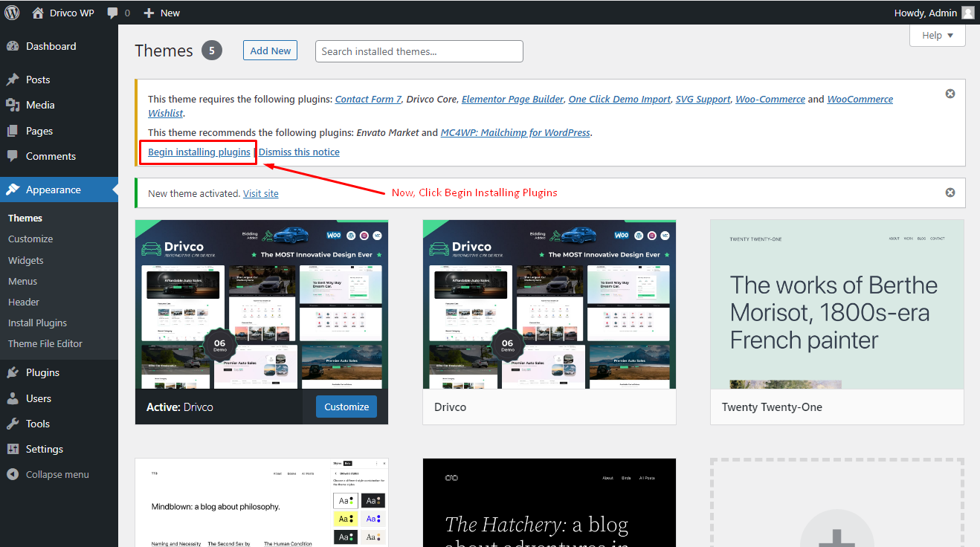This screenshot has width=980, height=547.
Task: Click the Tools wrench icon
Action: (13, 424)
